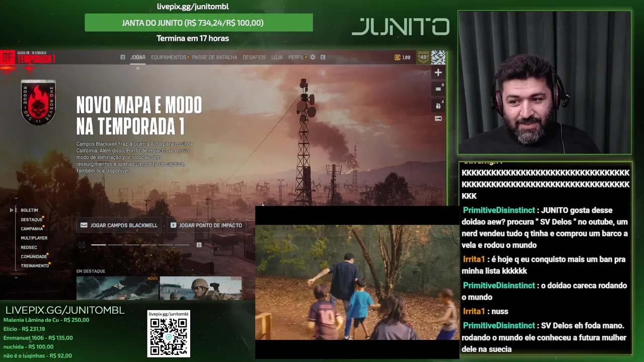Image resolution: width=644 pixels, height=362 pixels.
Task: Click 'Termina em 17 horas' text
Action: [x=193, y=38]
